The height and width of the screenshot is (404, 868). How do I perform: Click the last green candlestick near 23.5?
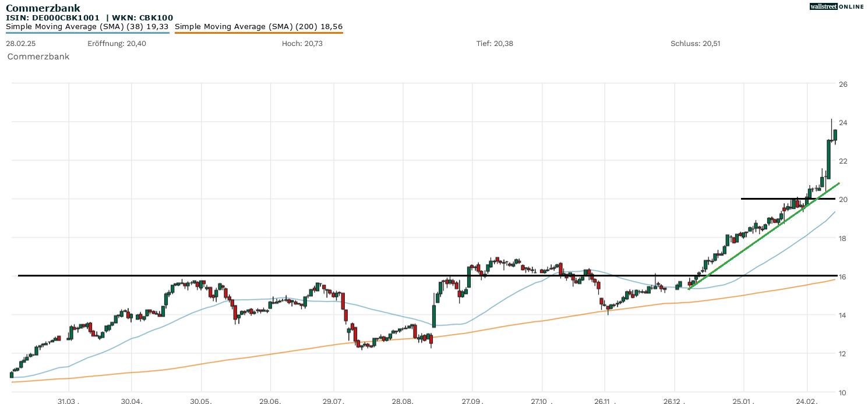pyautogui.click(x=835, y=135)
